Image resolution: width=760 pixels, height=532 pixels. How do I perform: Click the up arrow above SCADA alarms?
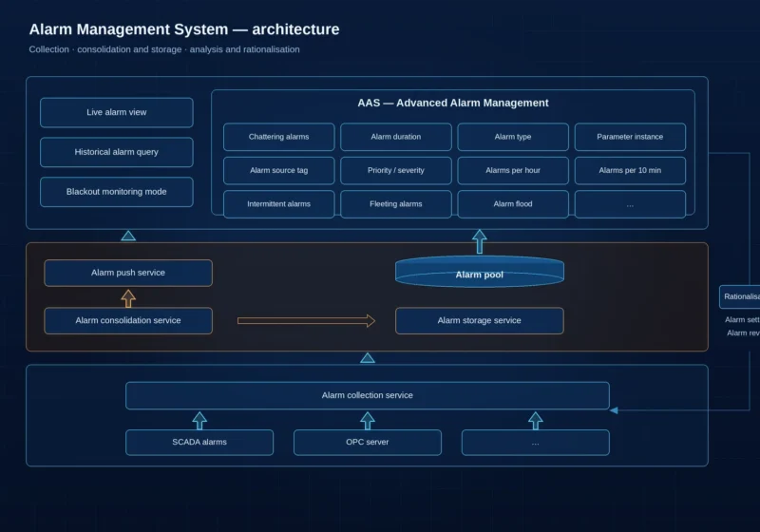199,420
